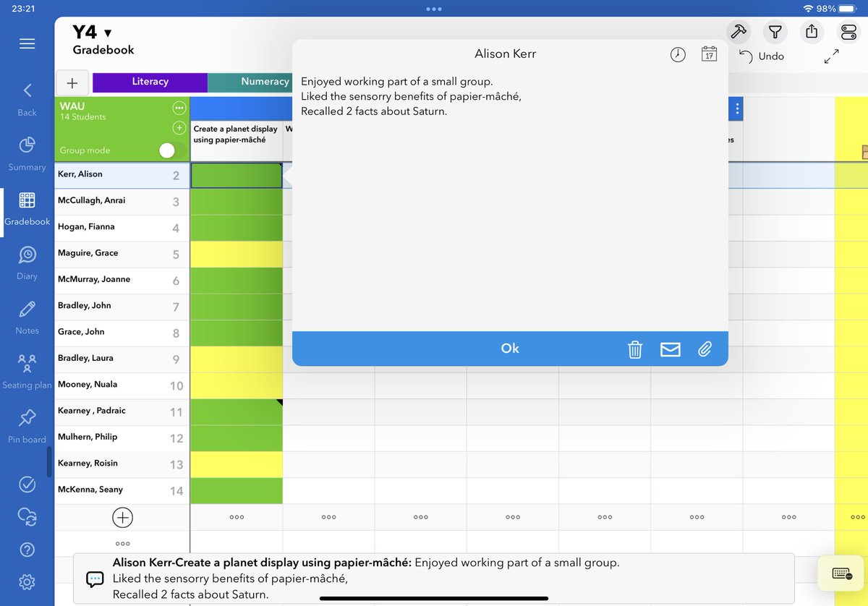Open the Summary pie chart view
The image size is (868, 606).
pos(27,153)
